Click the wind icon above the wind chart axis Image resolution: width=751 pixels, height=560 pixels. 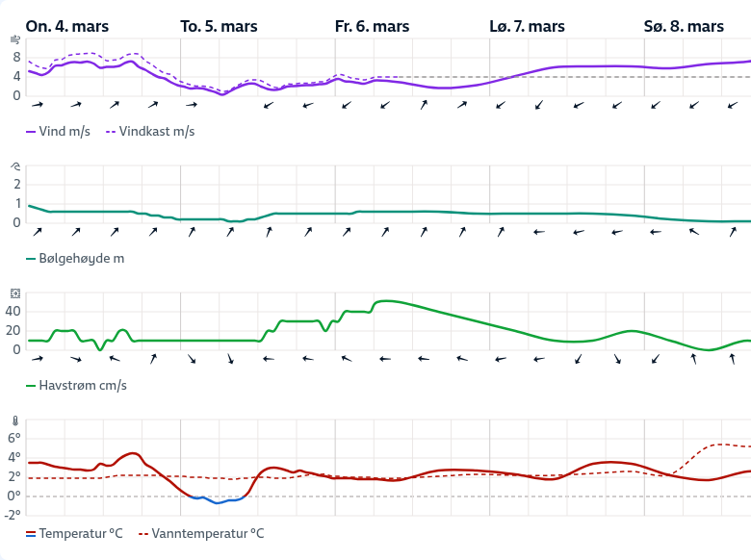(x=14, y=39)
